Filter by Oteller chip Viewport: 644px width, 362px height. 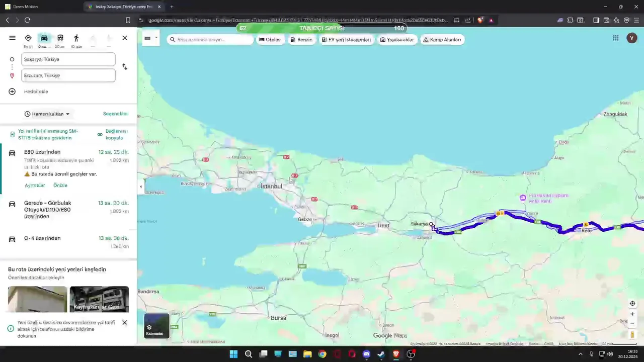(270, 40)
